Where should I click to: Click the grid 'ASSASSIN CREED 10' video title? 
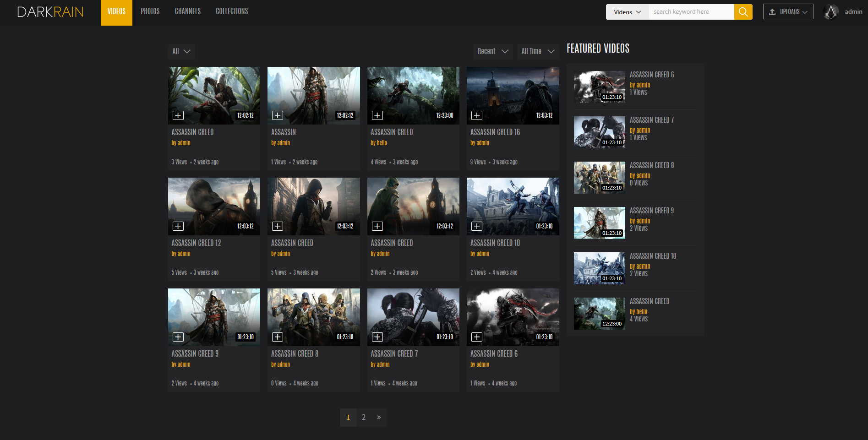pyautogui.click(x=495, y=243)
